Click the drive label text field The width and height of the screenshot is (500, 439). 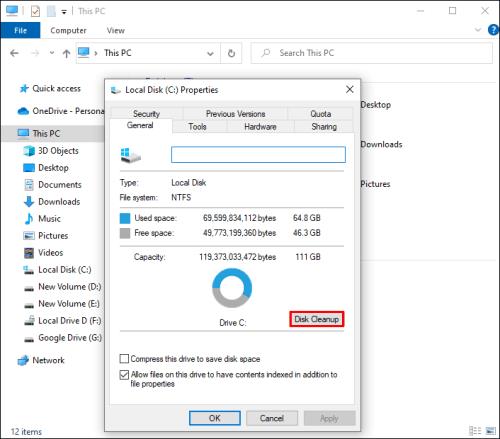click(258, 155)
